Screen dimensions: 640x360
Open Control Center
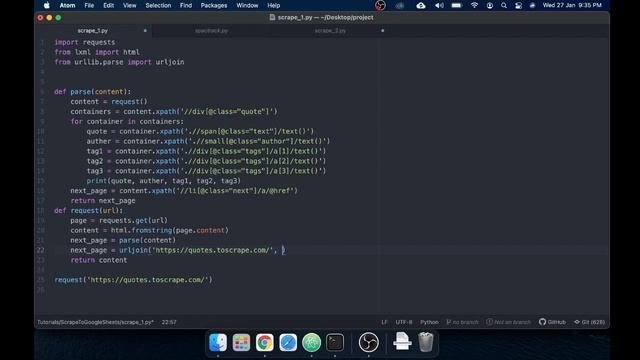click(x=518, y=5)
